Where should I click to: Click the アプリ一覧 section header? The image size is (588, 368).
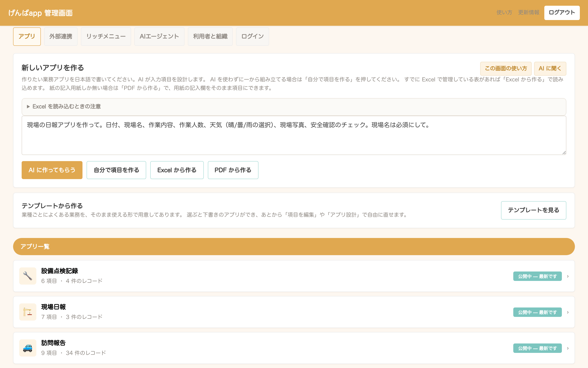coord(294,247)
